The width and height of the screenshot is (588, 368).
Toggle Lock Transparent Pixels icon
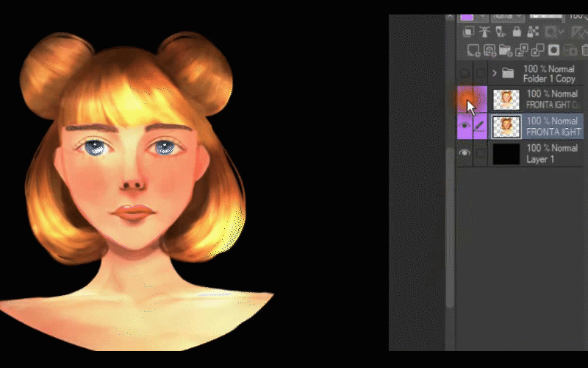[533, 32]
